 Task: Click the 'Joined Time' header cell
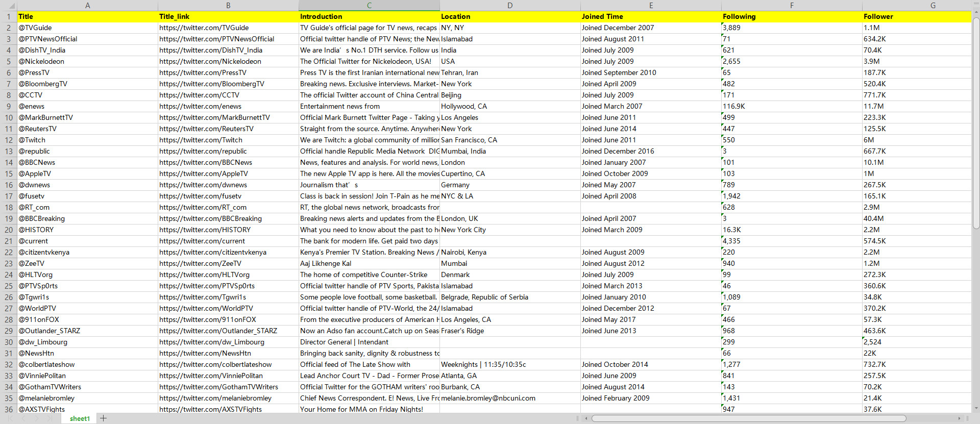pyautogui.click(x=651, y=16)
